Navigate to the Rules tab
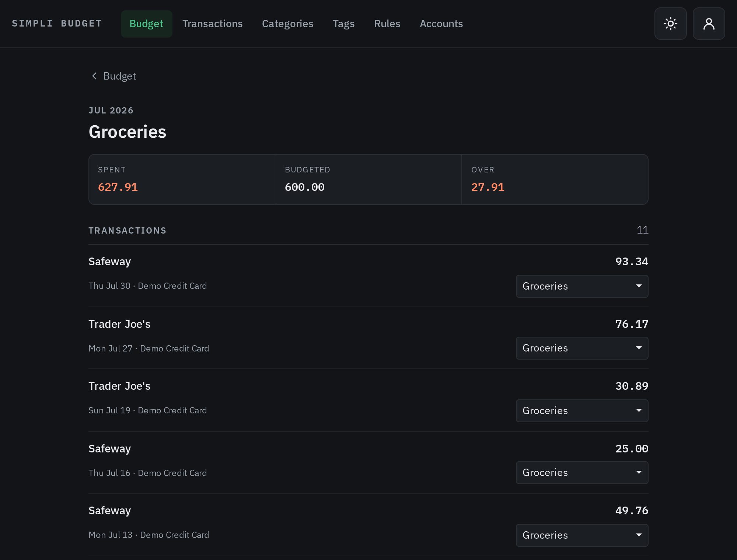This screenshot has height=560, width=737. click(387, 24)
